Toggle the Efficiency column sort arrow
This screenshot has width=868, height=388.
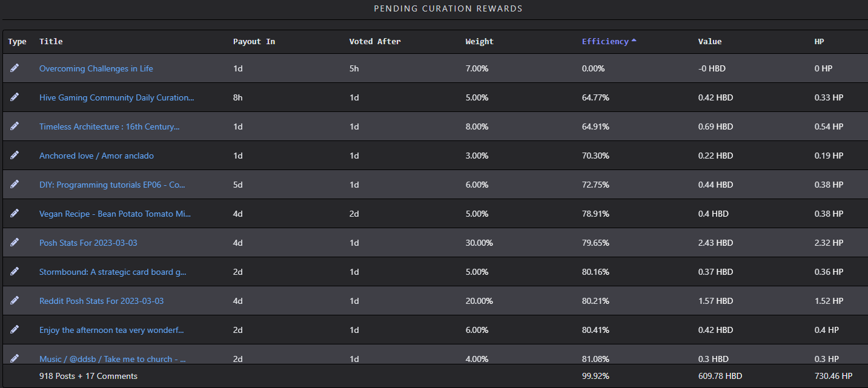point(634,41)
